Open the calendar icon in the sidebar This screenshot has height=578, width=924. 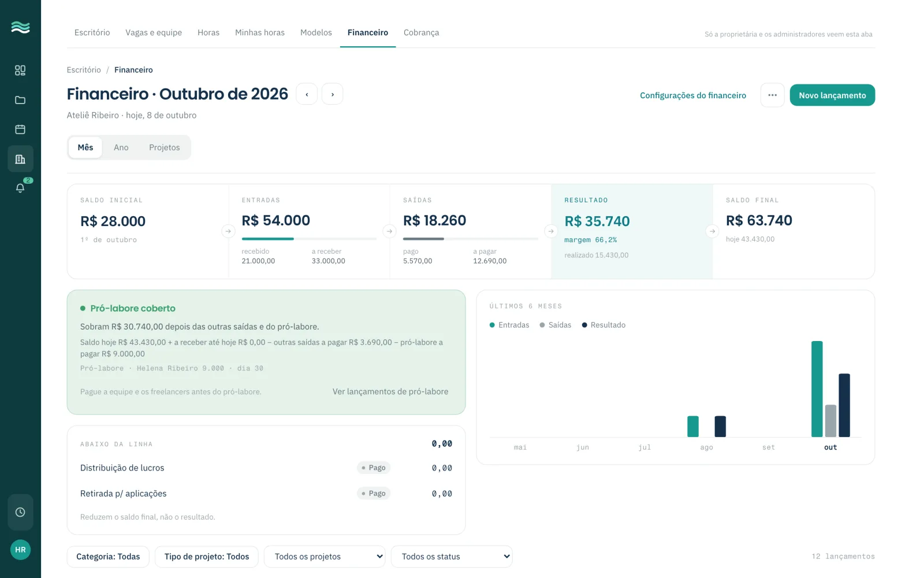click(20, 129)
